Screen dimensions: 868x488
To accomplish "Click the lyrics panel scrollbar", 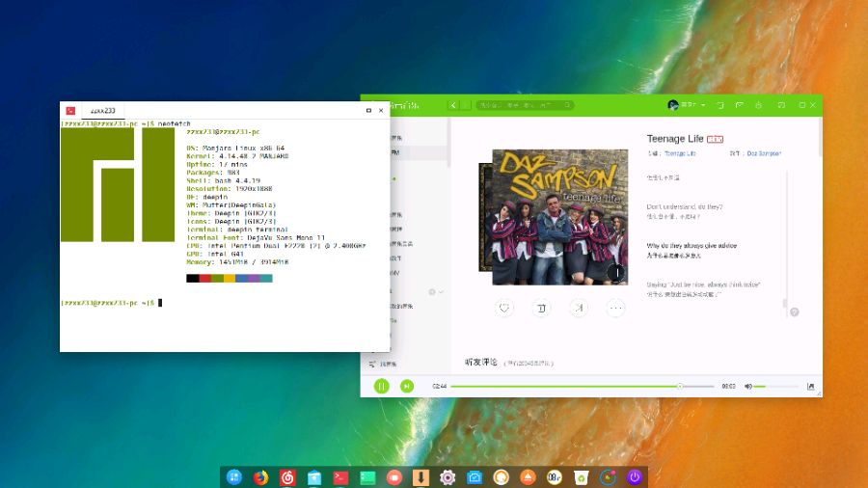I will 784,303.
